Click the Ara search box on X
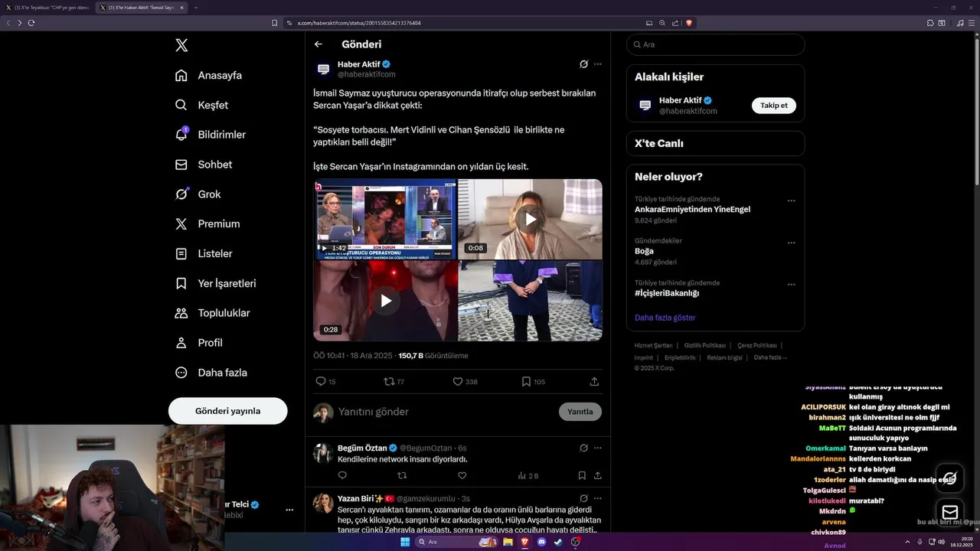The image size is (980, 551). pyautogui.click(x=715, y=44)
